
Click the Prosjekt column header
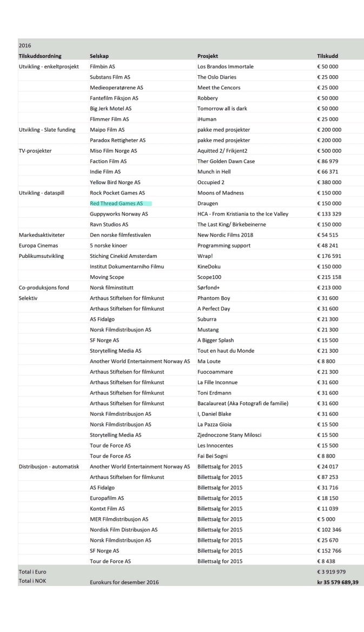pyautogui.click(x=208, y=56)
